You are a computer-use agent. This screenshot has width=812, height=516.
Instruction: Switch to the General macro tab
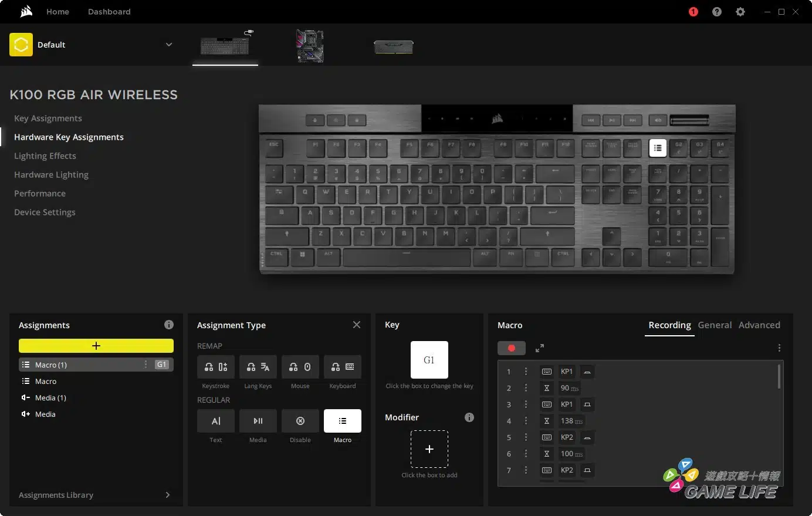(x=715, y=325)
